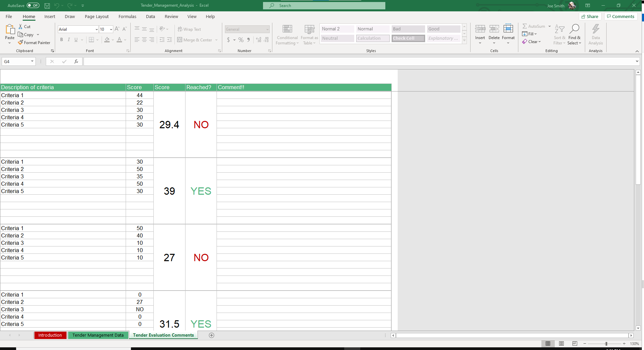Apply the Percent Style format
The width and height of the screenshot is (644, 350).
point(240,40)
